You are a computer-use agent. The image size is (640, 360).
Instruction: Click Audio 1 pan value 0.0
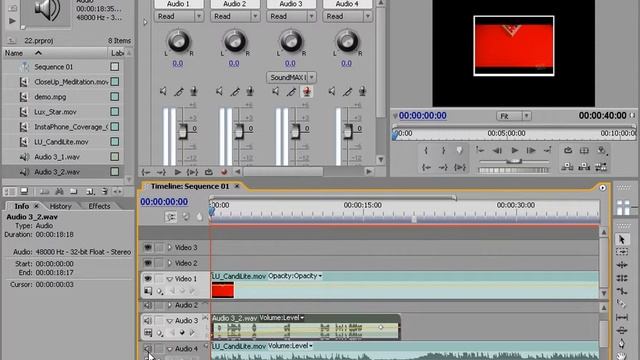tap(178, 63)
